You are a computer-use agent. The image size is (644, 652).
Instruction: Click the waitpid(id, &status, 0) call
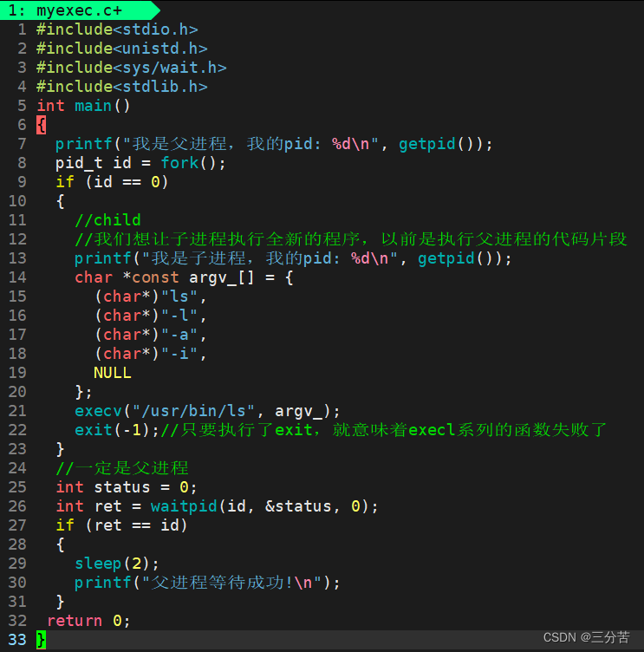pyautogui.click(x=260, y=506)
